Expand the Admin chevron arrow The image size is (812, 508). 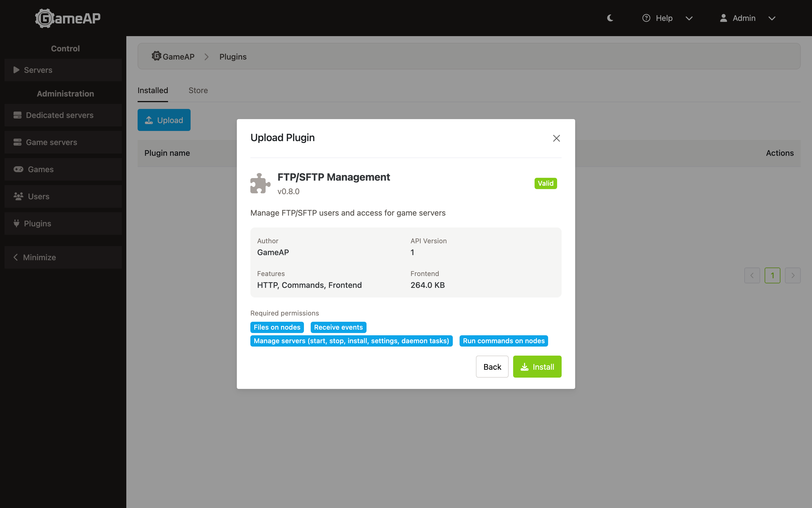click(x=772, y=18)
